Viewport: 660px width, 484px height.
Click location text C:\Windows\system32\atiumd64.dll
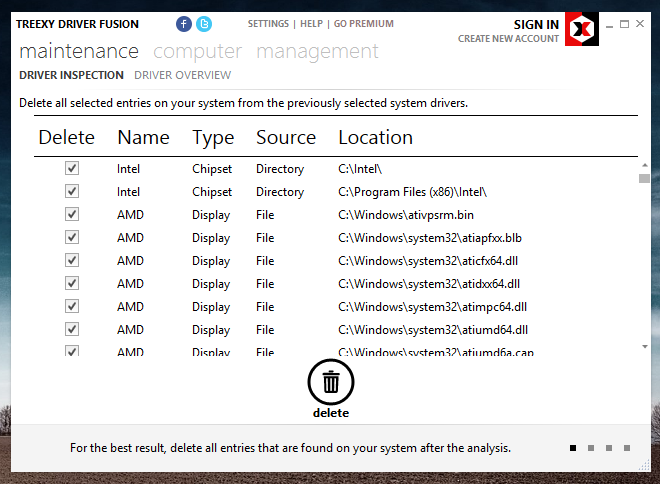(433, 330)
